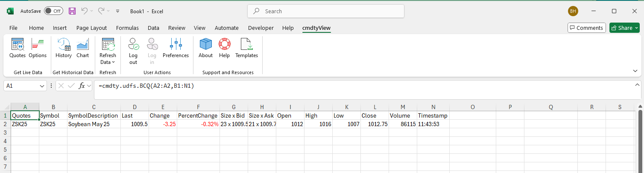Open the BH account profile
The height and width of the screenshot is (173, 644).
[573, 11]
